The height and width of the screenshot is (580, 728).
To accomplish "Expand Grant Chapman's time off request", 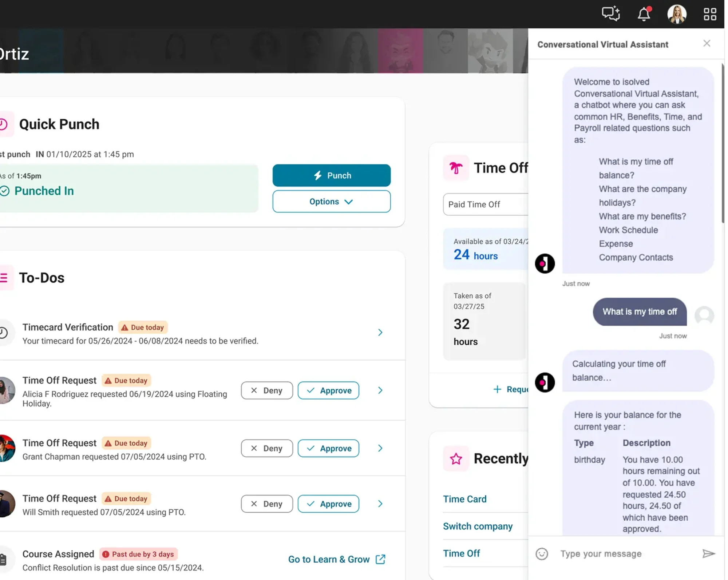I will pos(380,448).
